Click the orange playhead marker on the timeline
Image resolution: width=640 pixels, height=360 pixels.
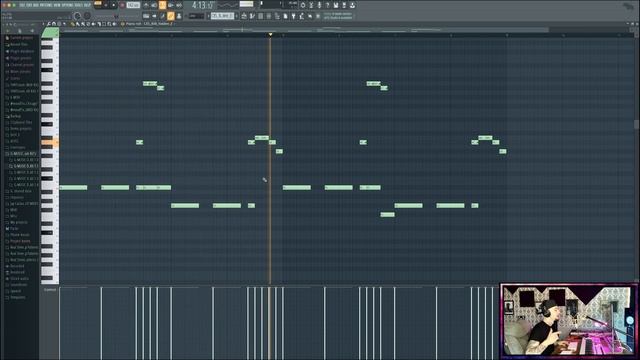[x=270, y=35]
